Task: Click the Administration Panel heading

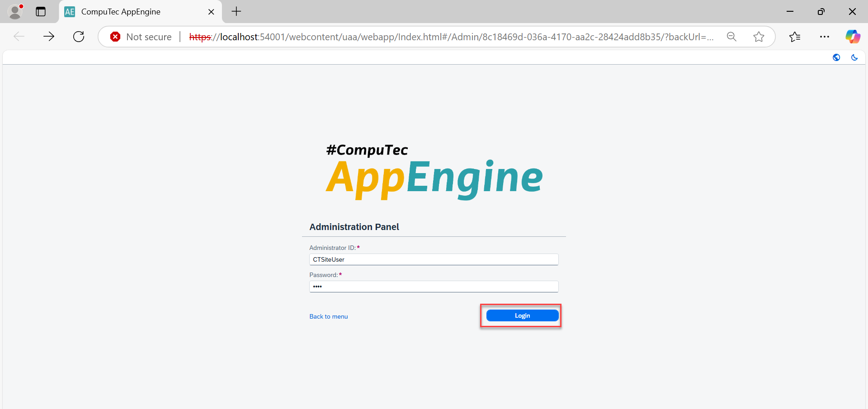Action: 354,227
